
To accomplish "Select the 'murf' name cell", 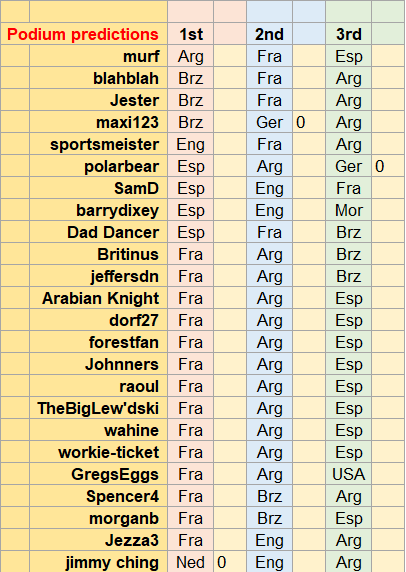I will coord(98,56).
